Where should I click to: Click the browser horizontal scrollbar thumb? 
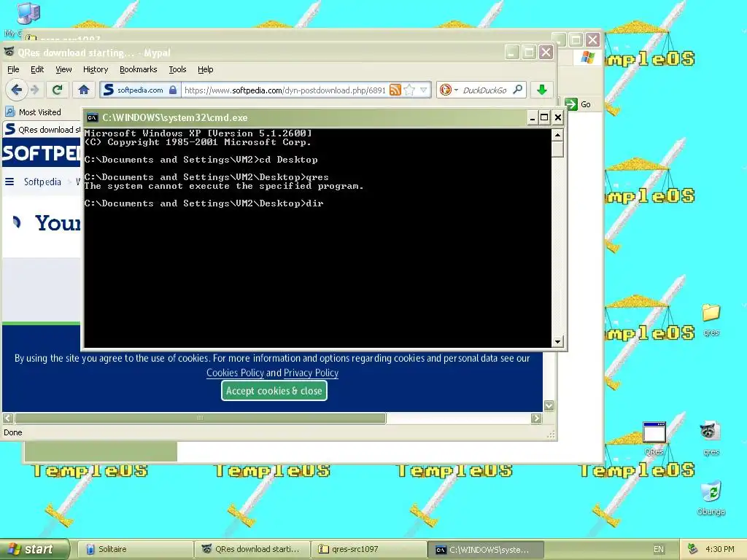(200, 418)
